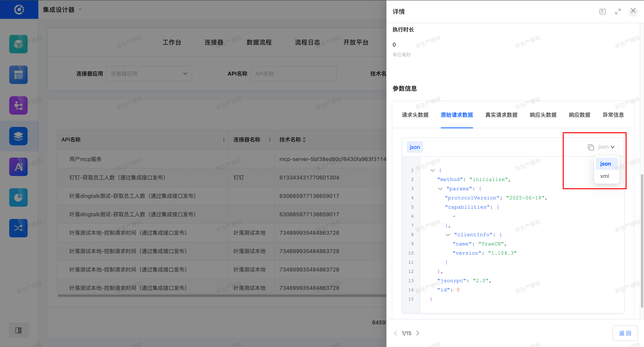Open the purple hierarchy flow sidebar app
This screenshot has height=347, width=644.
(19, 105)
